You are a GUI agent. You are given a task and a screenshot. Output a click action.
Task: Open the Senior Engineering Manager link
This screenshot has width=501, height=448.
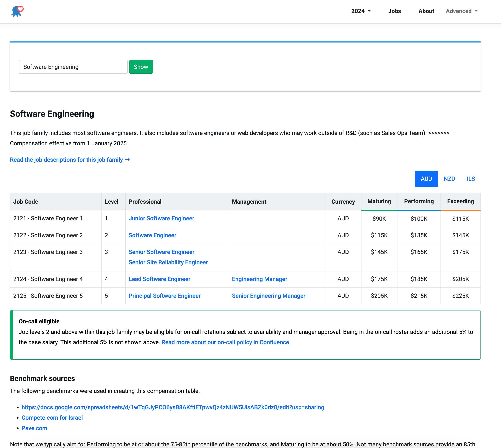click(x=268, y=296)
